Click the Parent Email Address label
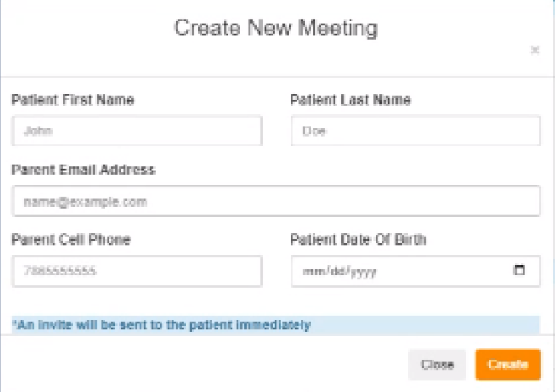Screen dimensions: 555x392 pyautogui.click(x=83, y=169)
